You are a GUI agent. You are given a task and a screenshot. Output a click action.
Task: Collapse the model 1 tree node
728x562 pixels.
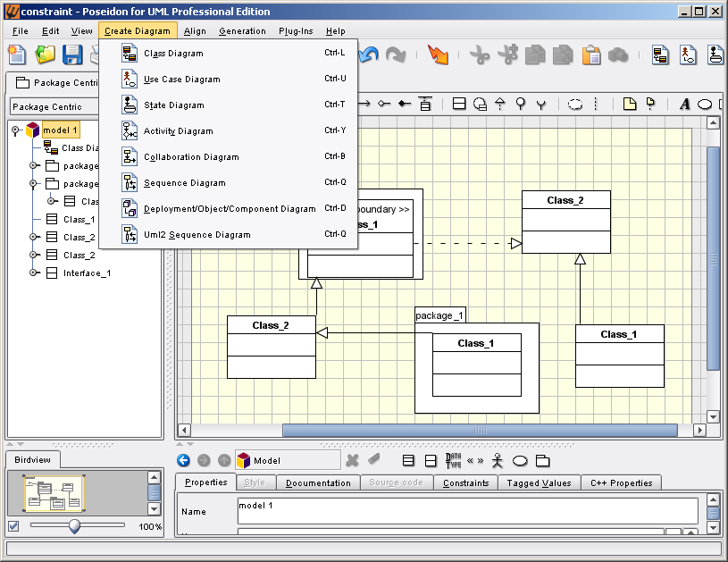tap(16, 130)
